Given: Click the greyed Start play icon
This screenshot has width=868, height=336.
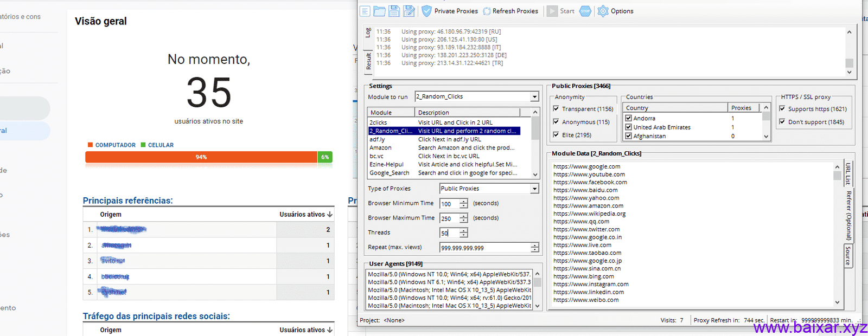Looking at the screenshot, I should (552, 11).
